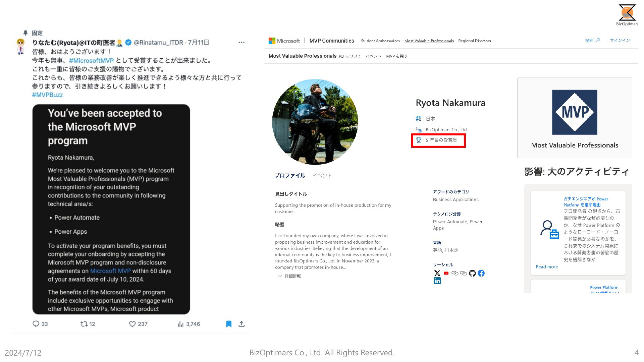
Task: Switch to the イベント profile tab
Action: (x=322, y=176)
